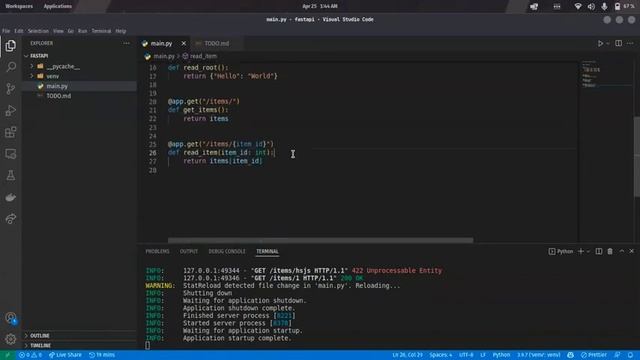Click main.py in the breadcrumb
The image size is (640, 360).
point(164,56)
